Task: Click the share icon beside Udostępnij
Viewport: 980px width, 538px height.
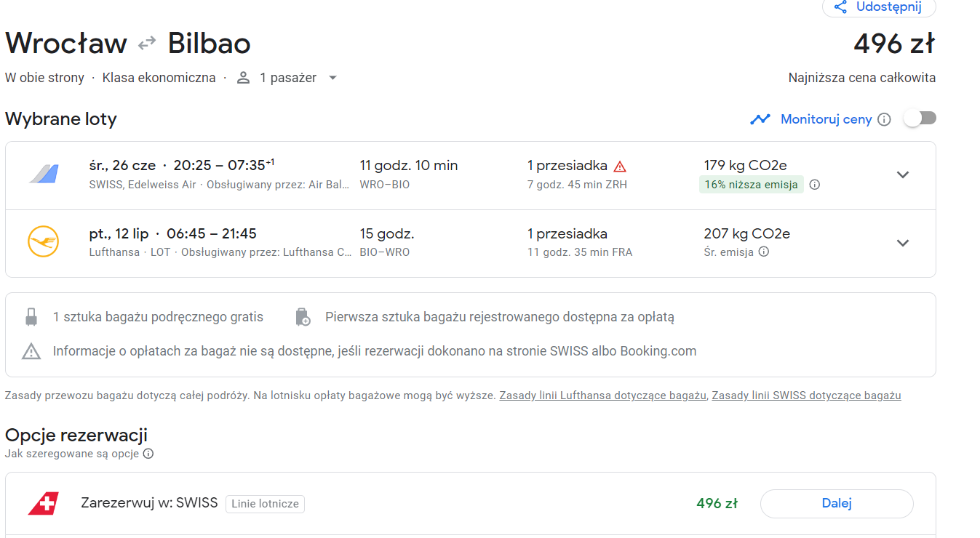Action: click(840, 7)
